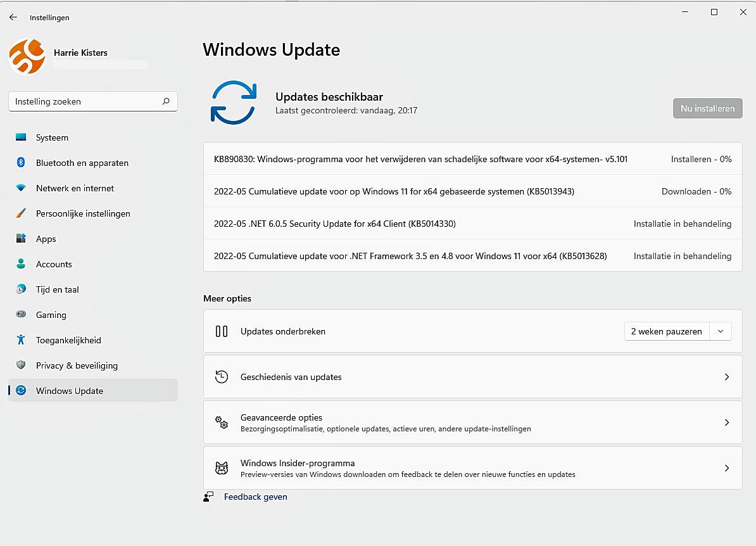The height and width of the screenshot is (546, 756).
Task: Select the KB5014330 .NET 6.0.5 update
Action: tap(472, 224)
